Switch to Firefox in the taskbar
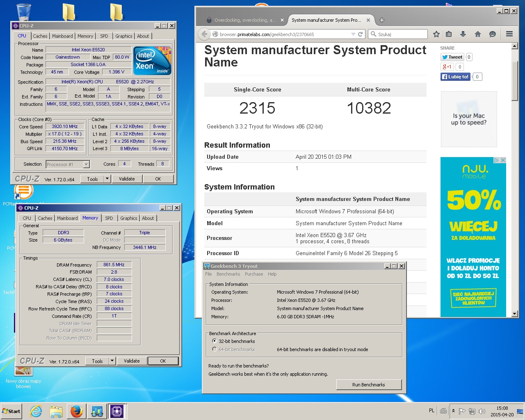The width and height of the screenshot is (525, 420). 76,411
